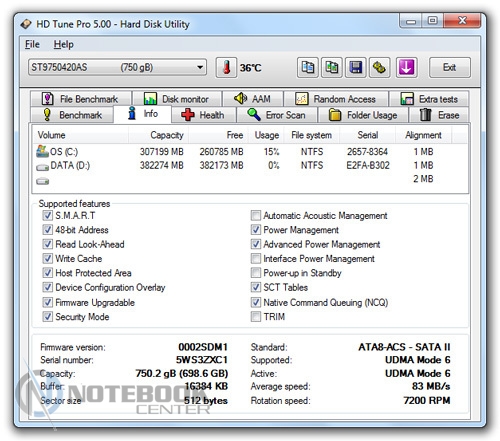Open the Folder Usage tab
500x441 pixels.
click(363, 115)
